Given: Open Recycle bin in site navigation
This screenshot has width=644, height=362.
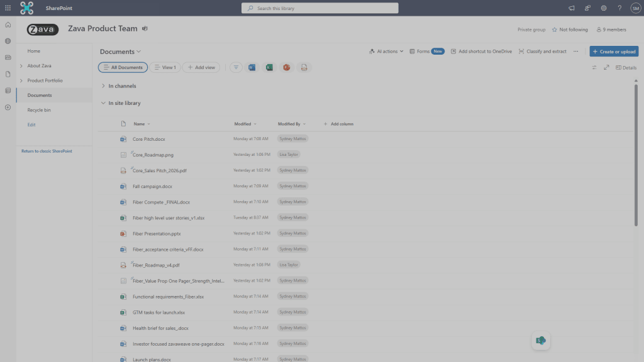Looking at the screenshot, I should click(x=39, y=110).
